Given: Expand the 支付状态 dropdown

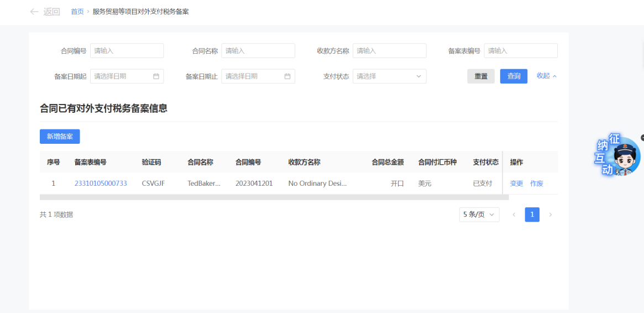Looking at the screenshot, I should tap(389, 76).
